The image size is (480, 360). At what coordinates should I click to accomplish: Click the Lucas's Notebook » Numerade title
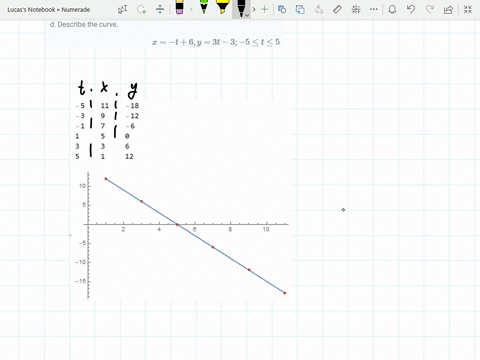(x=49, y=10)
